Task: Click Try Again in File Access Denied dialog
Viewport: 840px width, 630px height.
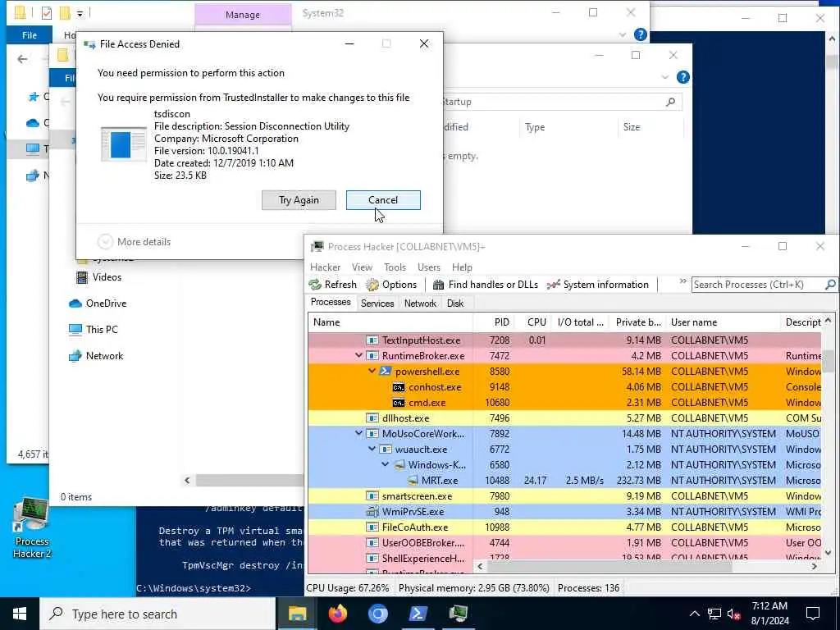Action: [299, 200]
